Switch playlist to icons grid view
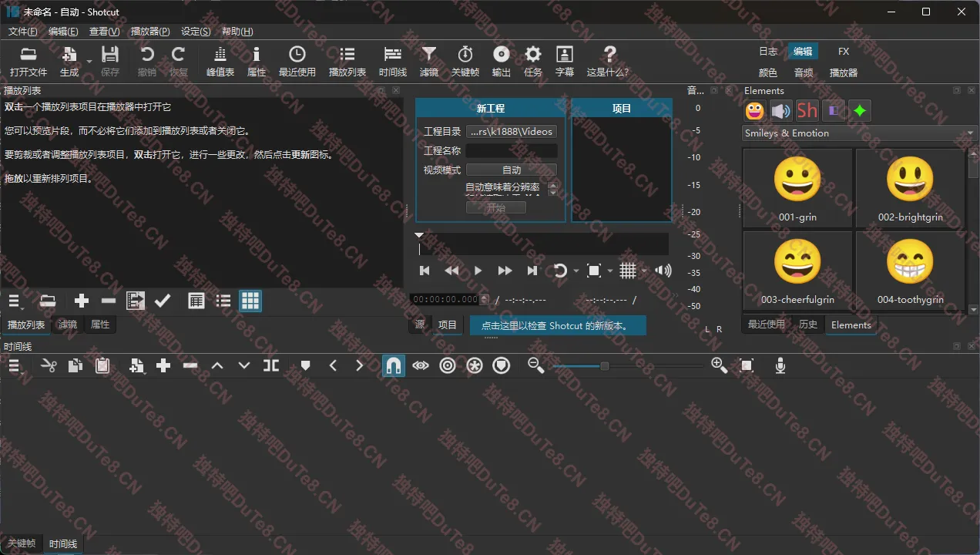This screenshot has width=980, height=555. coord(250,301)
